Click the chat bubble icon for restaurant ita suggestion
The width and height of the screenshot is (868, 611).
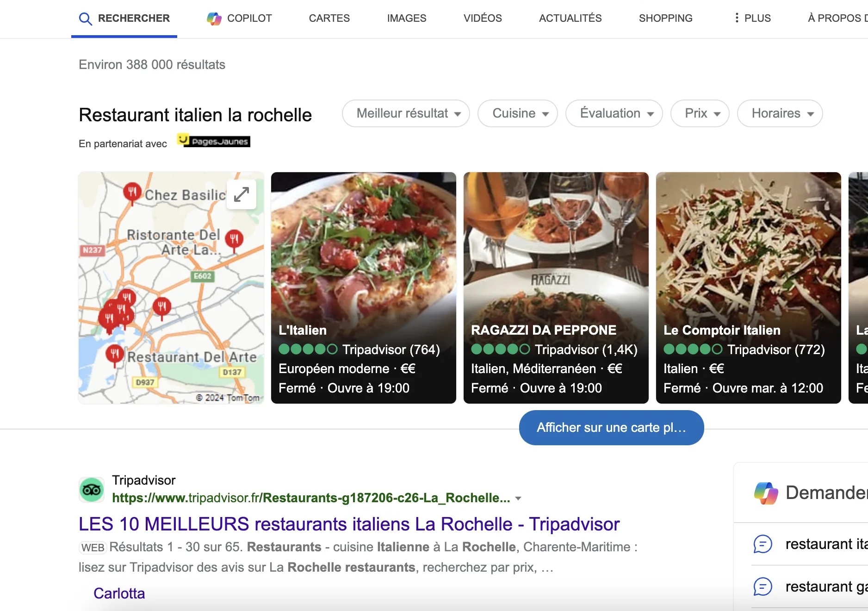click(x=763, y=544)
